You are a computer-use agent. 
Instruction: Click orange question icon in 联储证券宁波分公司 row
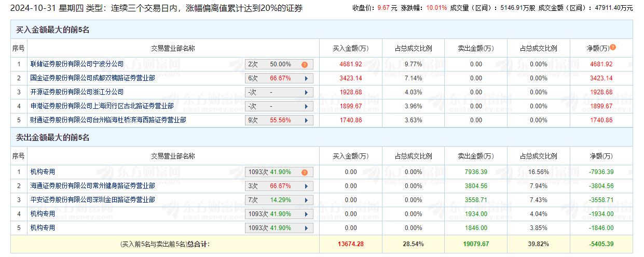coord(305,65)
